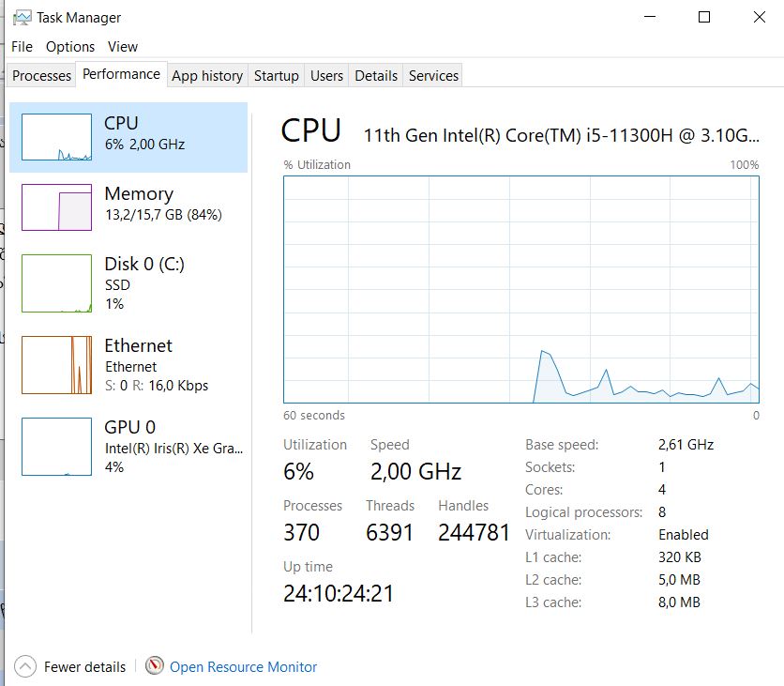
Task: Select the Memory usage graph thumbnail
Action: 57,207
